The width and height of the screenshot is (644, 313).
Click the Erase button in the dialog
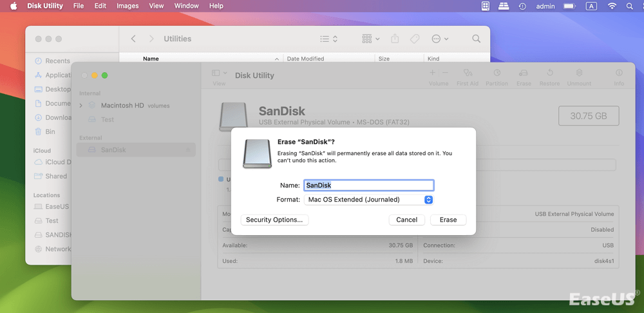pyautogui.click(x=448, y=220)
